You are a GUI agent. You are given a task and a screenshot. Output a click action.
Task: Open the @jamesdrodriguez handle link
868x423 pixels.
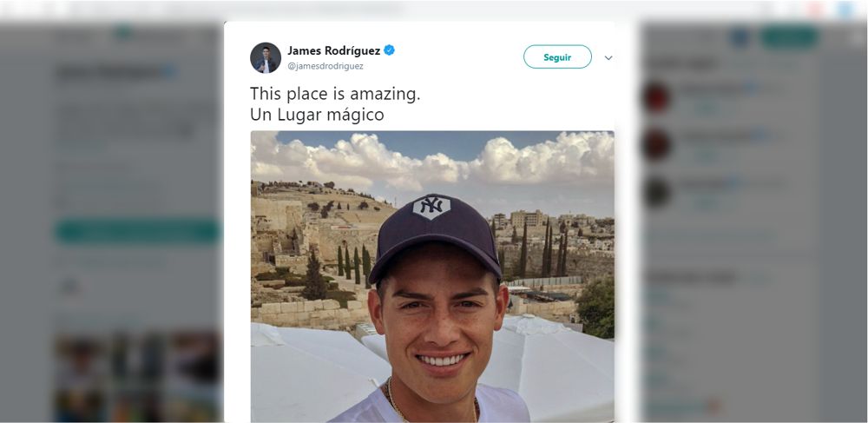pyautogui.click(x=325, y=66)
